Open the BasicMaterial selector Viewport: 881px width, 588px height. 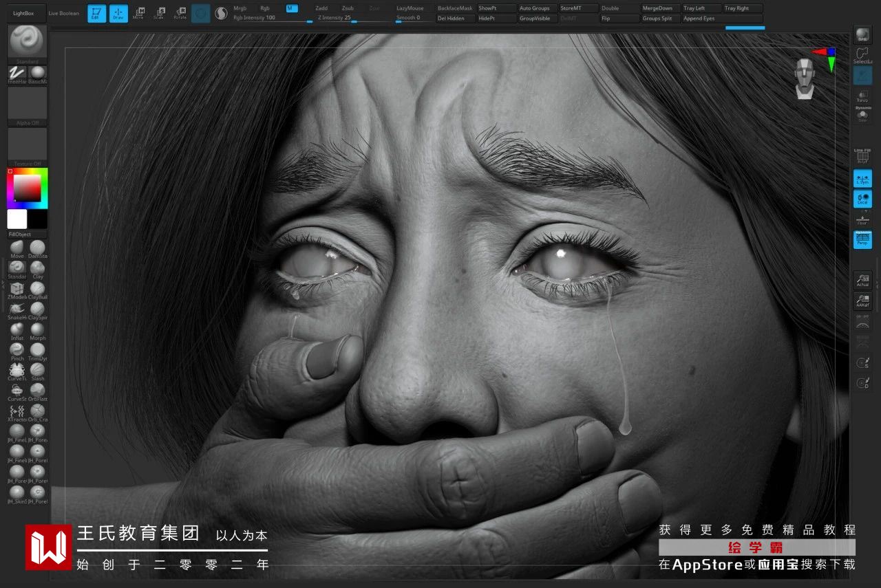[37, 74]
